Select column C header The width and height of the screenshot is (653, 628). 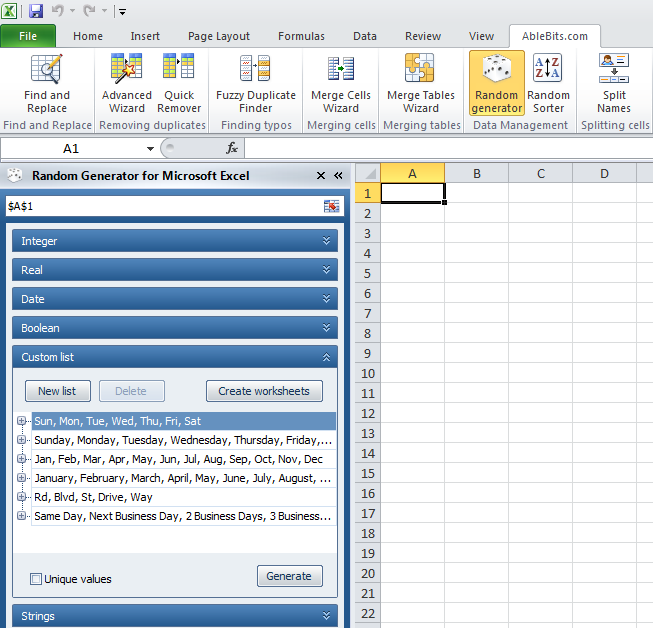click(541, 173)
